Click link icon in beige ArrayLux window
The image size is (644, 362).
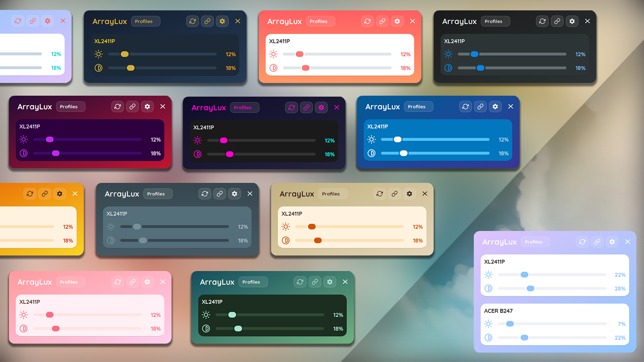[395, 194]
